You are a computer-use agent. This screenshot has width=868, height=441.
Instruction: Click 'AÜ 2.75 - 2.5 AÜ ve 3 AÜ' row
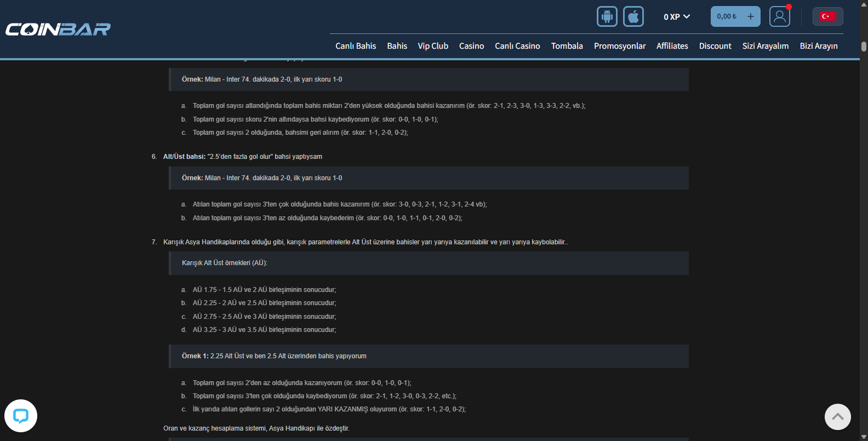[x=265, y=317]
